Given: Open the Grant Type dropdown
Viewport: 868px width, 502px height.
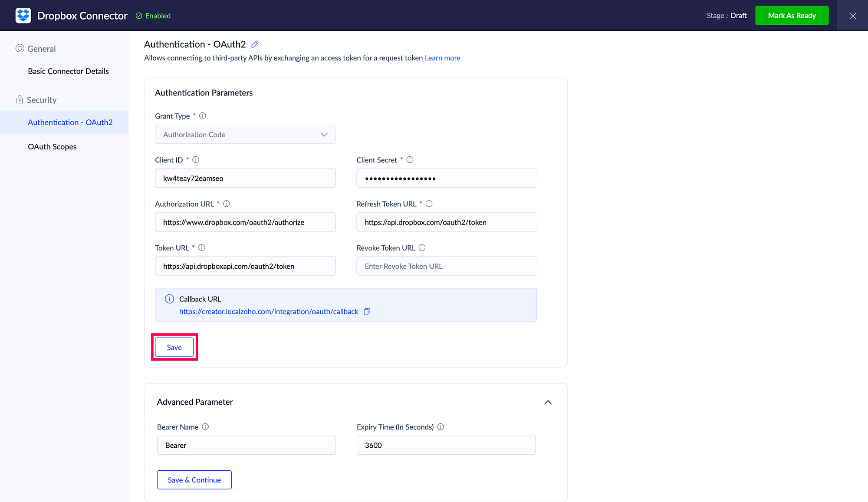Looking at the screenshot, I should 245,135.
